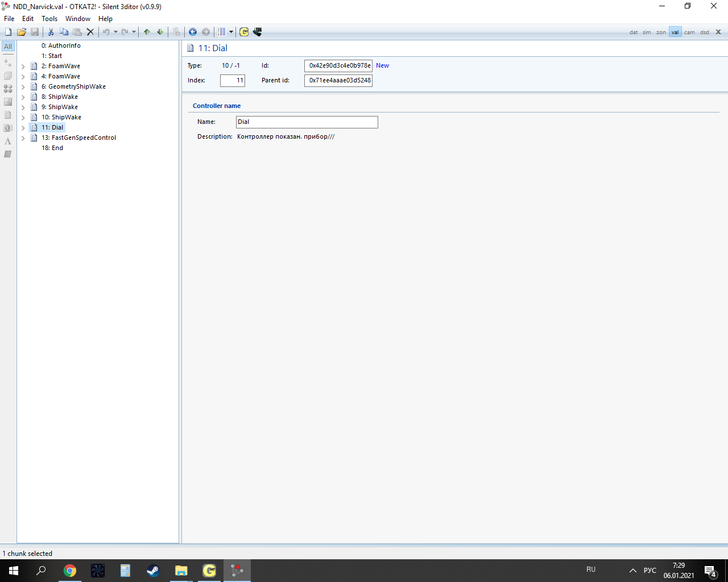Open the Tools menu
This screenshot has height=582, width=728.
pyautogui.click(x=49, y=19)
